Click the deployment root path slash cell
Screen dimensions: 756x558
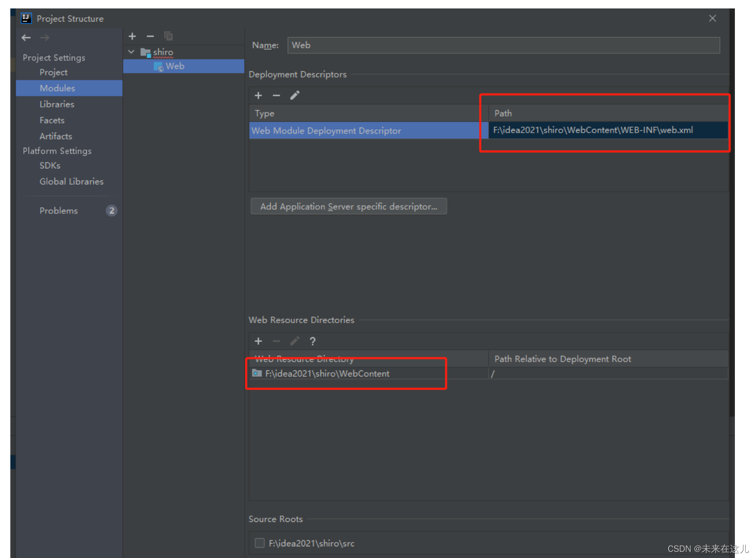608,373
